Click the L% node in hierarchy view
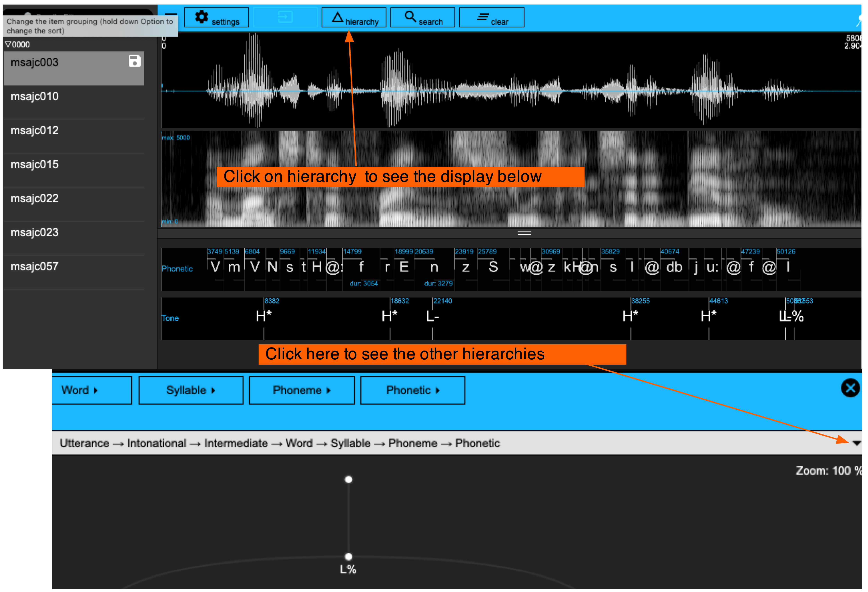868x592 pixels. [348, 557]
